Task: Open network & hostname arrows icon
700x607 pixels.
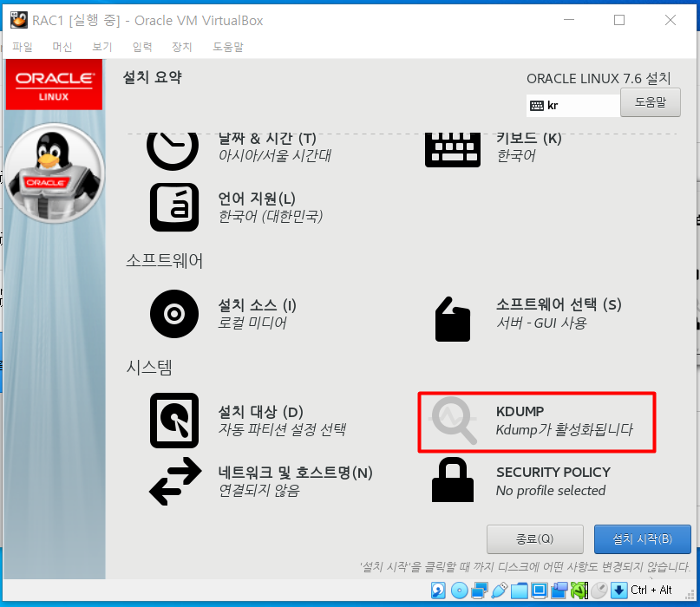Action: tap(175, 481)
